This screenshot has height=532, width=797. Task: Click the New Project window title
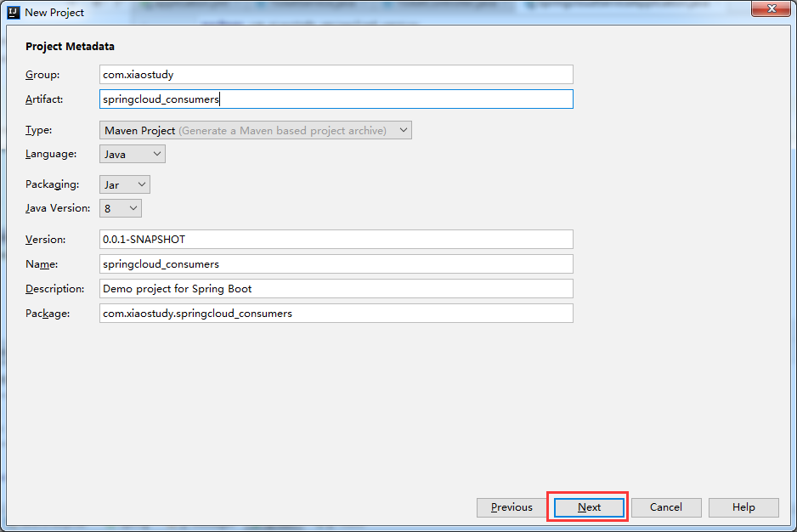[54, 13]
